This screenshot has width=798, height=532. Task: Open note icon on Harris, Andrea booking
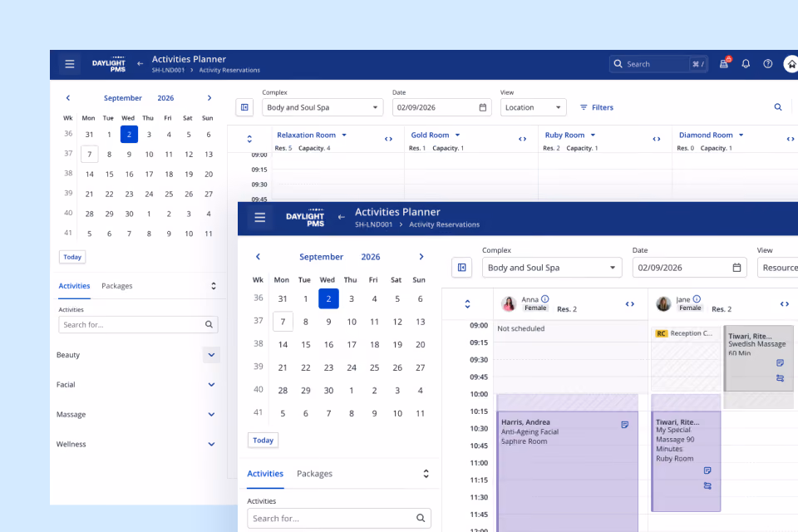(625, 425)
